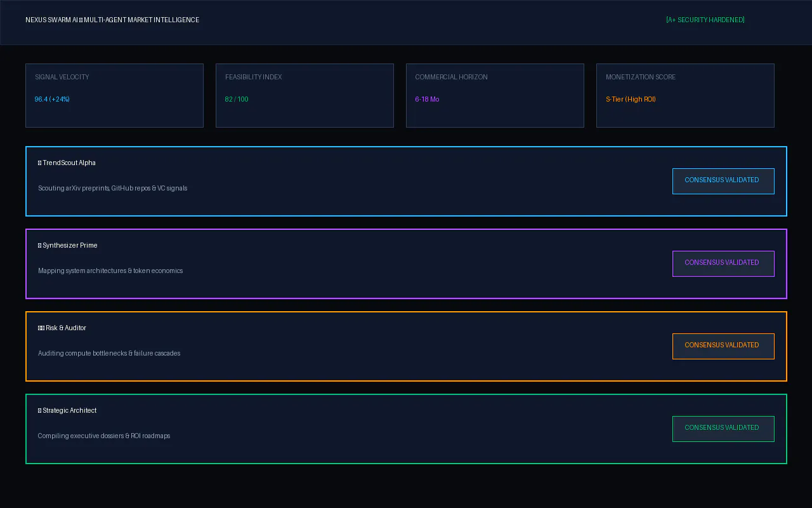
Task: Click the Auditing compute bottlenecks description
Action: point(109,354)
